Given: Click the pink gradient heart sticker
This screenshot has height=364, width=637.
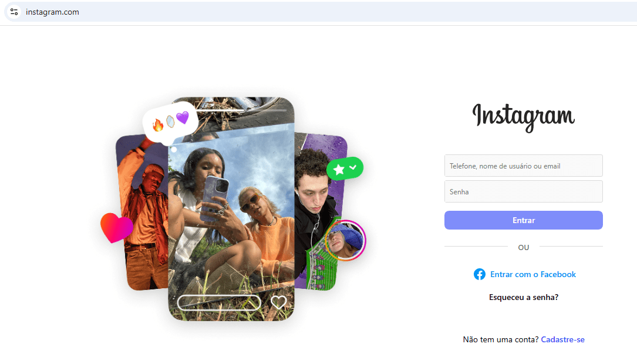Looking at the screenshot, I should (117, 228).
